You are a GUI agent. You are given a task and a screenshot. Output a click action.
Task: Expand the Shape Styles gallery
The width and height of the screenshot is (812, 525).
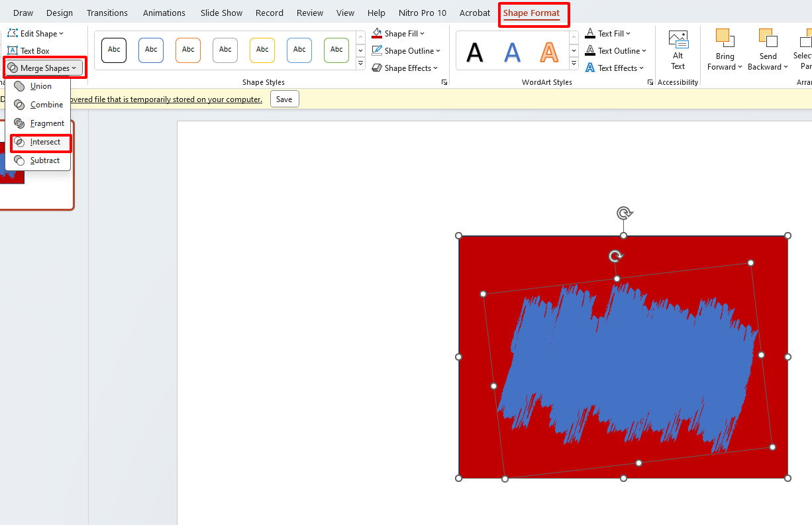click(x=361, y=64)
